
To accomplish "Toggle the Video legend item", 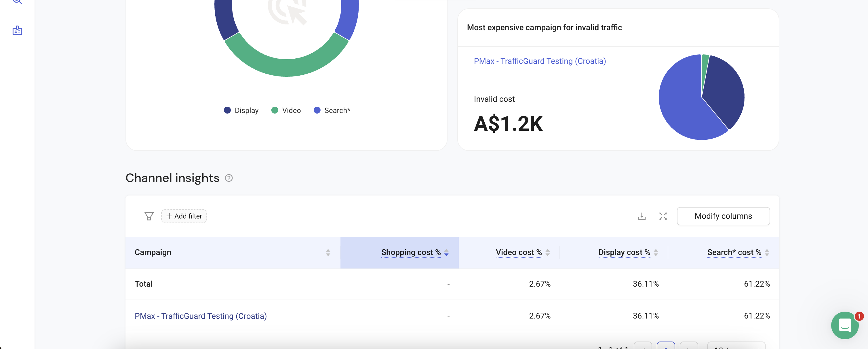I will tap(286, 110).
